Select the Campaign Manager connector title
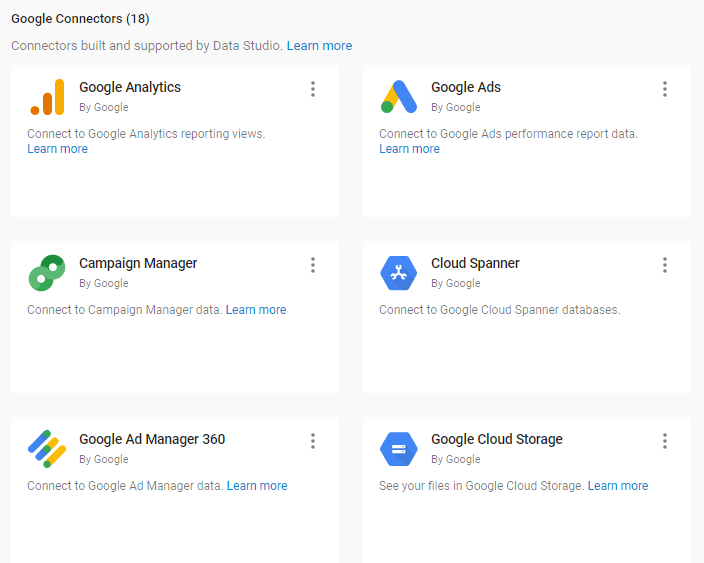The width and height of the screenshot is (704, 563). pos(138,263)
